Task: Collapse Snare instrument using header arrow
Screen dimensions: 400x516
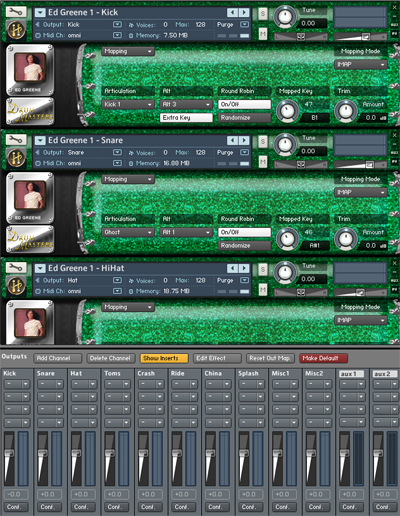Action: 40,141
